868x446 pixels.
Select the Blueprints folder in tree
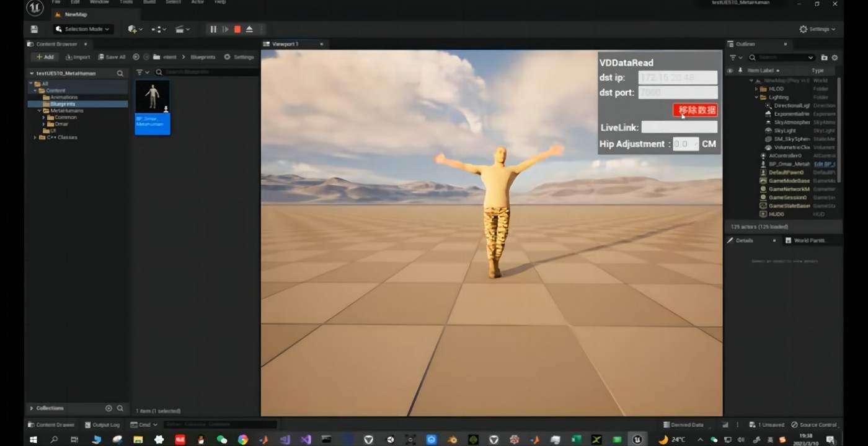pos(63,104)
